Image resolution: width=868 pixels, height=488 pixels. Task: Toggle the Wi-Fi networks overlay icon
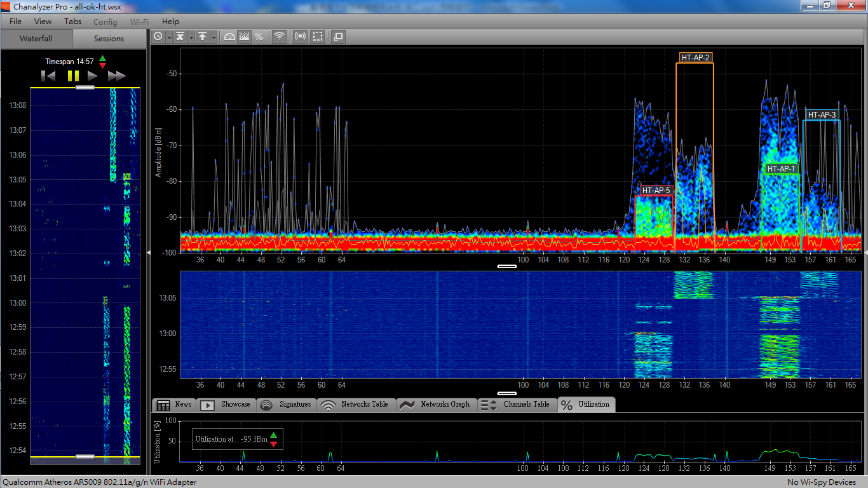click(x=279, y=37)
